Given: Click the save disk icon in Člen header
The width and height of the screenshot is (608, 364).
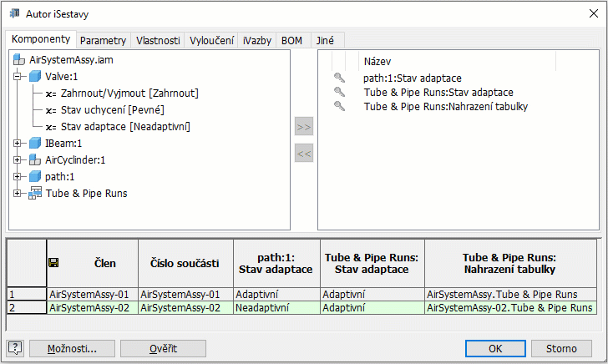Looking at the screenshot, I should 53,263.
